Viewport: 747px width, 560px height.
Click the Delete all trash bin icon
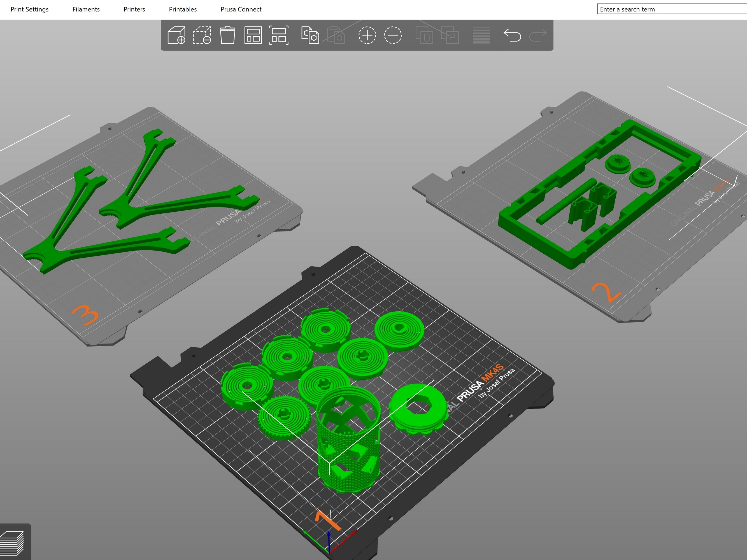point(228,35)
